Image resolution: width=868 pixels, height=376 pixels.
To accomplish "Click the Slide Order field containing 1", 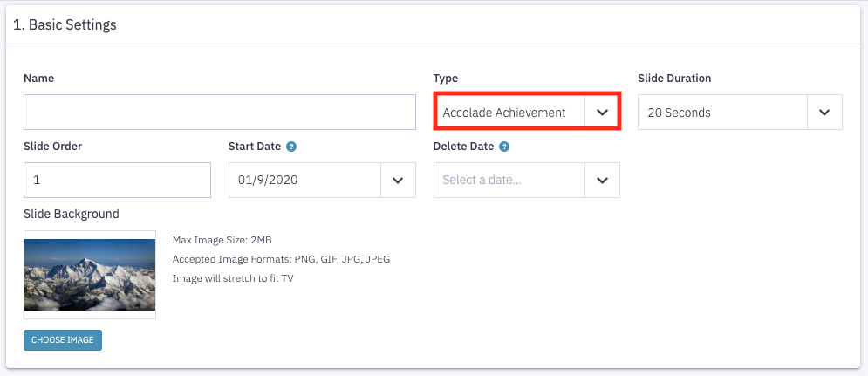I will click(x=118, y=180).
